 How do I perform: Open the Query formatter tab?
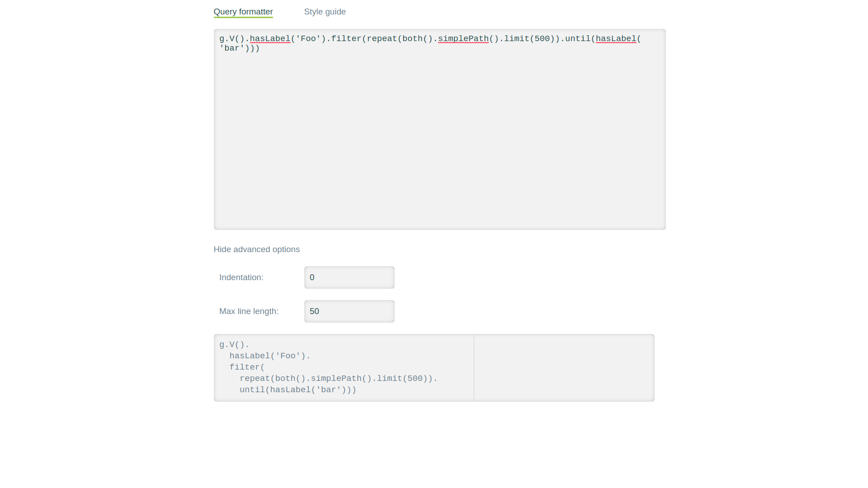click(243, 12)
